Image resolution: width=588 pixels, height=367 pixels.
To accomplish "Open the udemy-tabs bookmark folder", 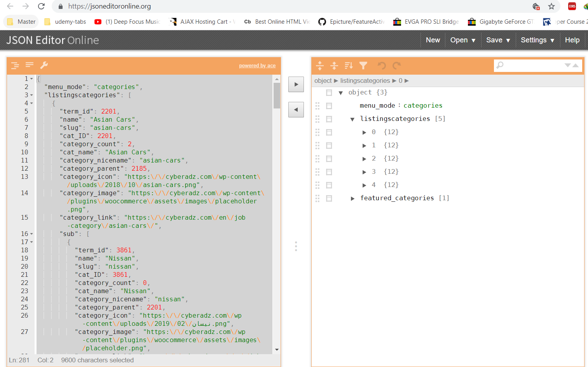I will [65, 22].
